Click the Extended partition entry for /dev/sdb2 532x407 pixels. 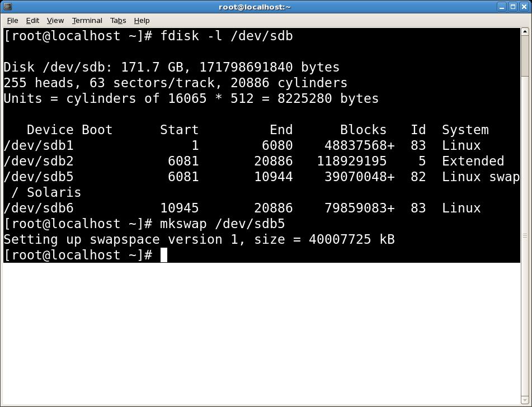473,161
